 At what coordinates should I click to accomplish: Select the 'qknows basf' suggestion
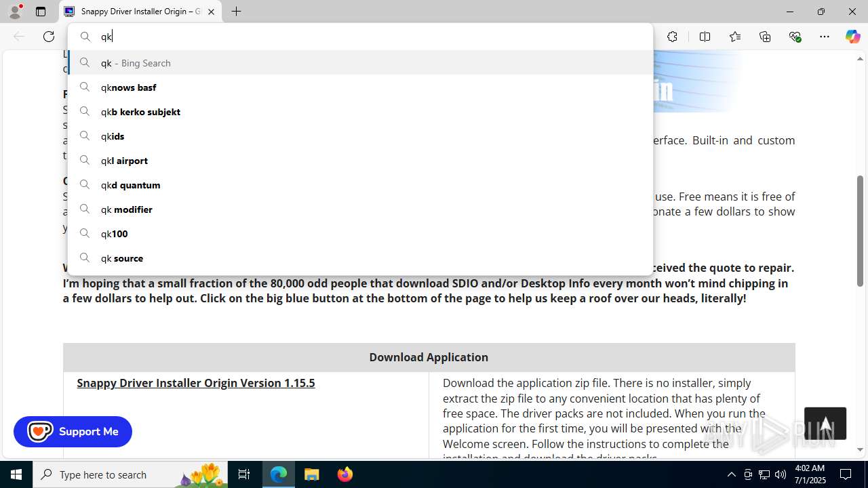pyautogui.click(x=360, y=87)
